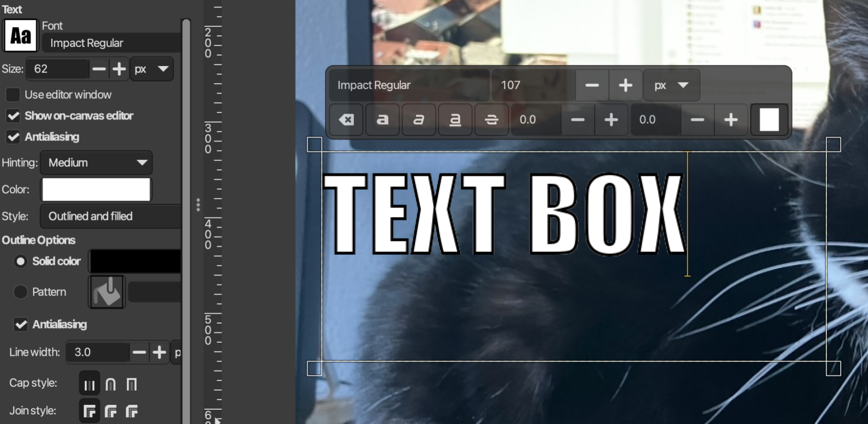Open the on-canvas px unit dropdown
Image resolution: width=868 pixels, height=424 pixels.
(671, 85)
